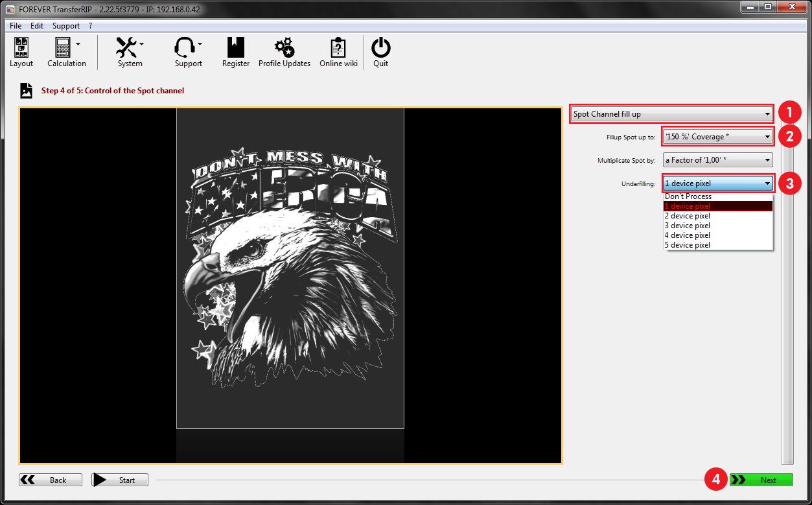Click the "Underfilling:" label text
Screen dimensions: 812x505
(638, 183)
